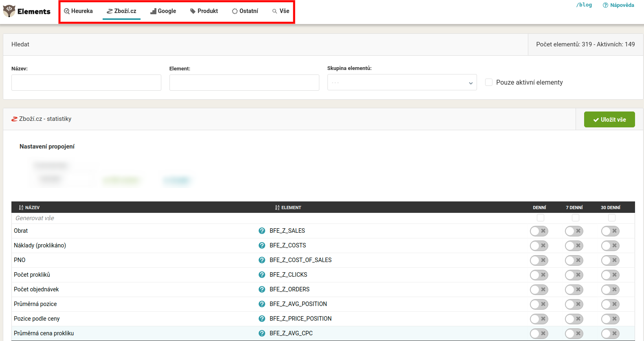
Task: Switch to the Heureka tab
Action: pos(78,11)
